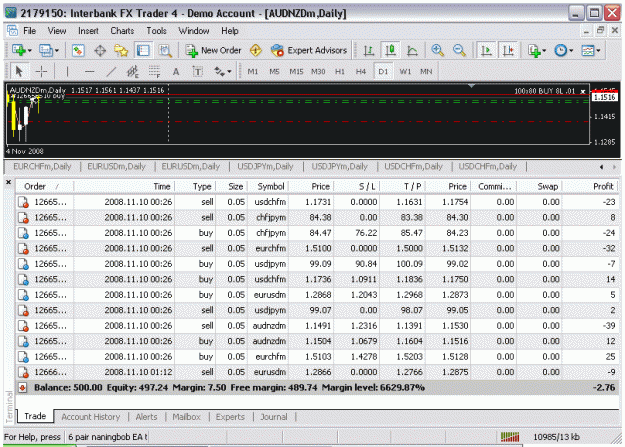The height and width of the screenshot is (447, 625).
Task: Open the Charts menu
Action: pos(122,31)
